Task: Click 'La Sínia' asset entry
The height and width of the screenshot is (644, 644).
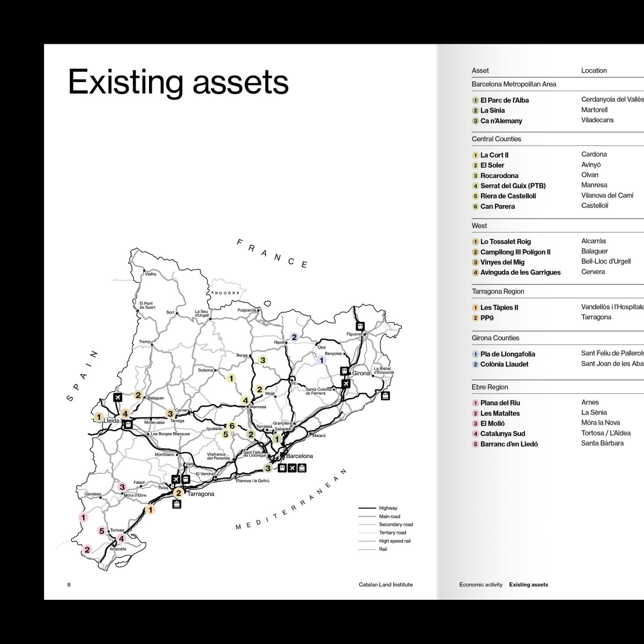Action: coord(492,110)
